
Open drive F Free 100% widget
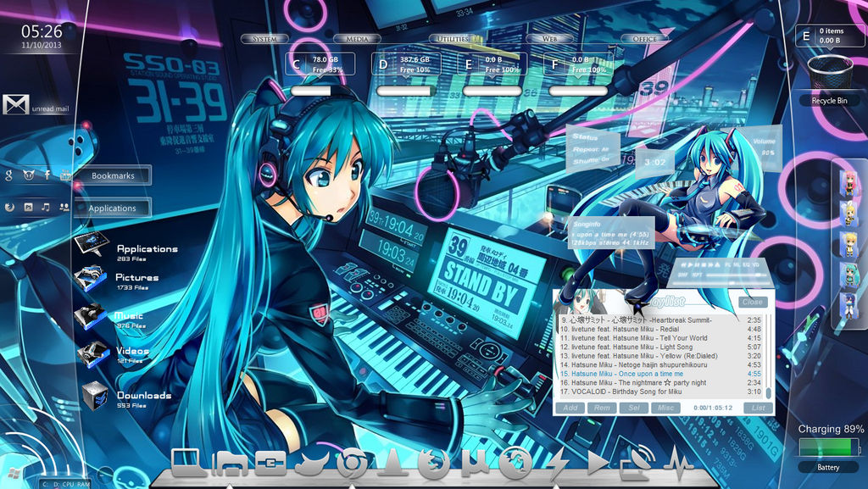pos(579,64)
